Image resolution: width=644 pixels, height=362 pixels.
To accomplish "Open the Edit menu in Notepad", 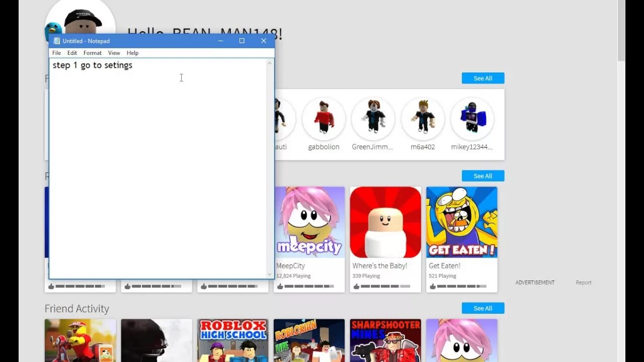I will point(72,53).
